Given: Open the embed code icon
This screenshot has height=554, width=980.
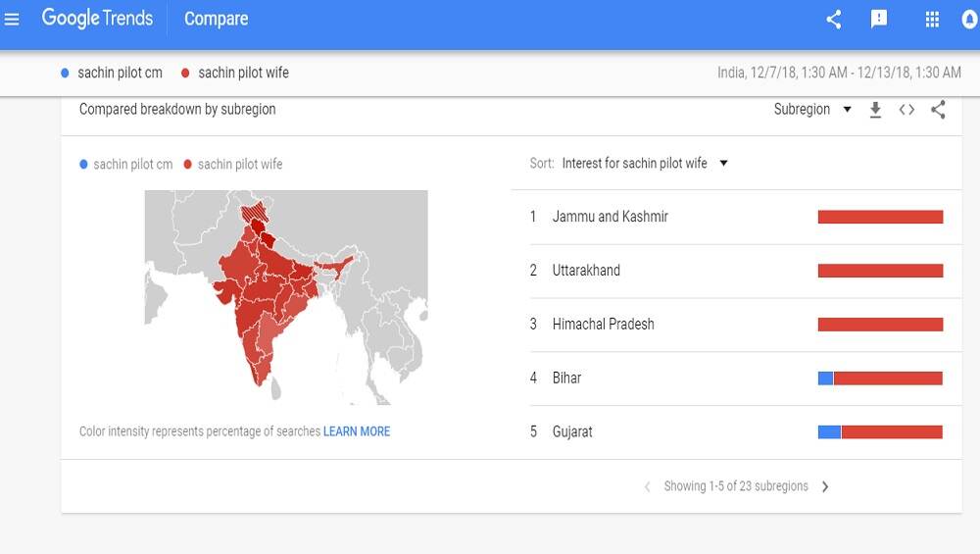Looking at the screenshot, I should tap(906, 110).
